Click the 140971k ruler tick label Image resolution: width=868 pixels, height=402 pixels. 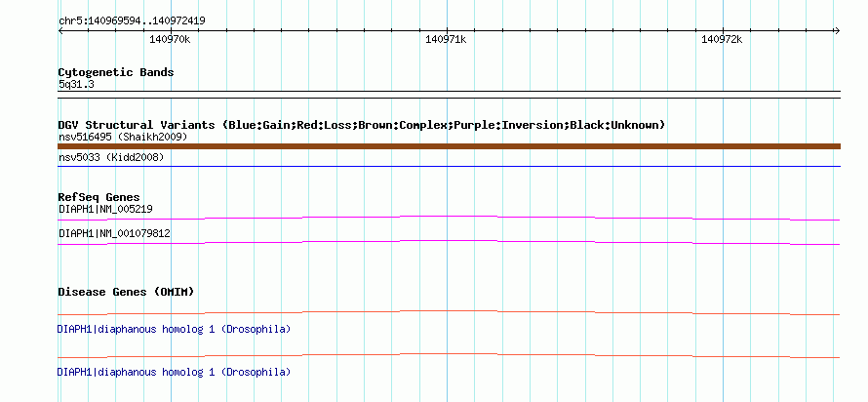coord(446,39)
